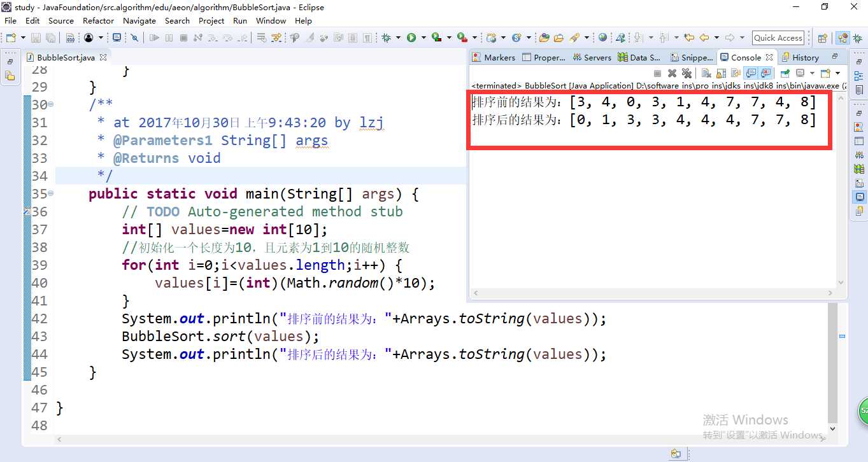The width and height of the screenshot is (868, 462).
Task: Switch to the Markers tab
Action: (x=493, y=57)
